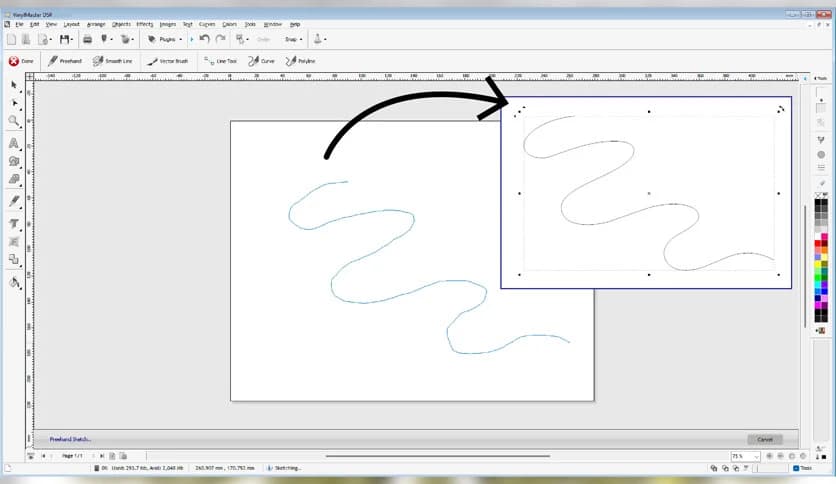Expand the Snap dropdown
836x484 pixels.
[x=293, y=39]
